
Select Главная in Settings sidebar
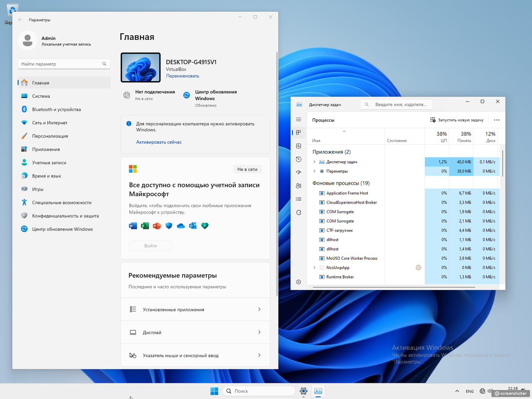coord(64,83)
